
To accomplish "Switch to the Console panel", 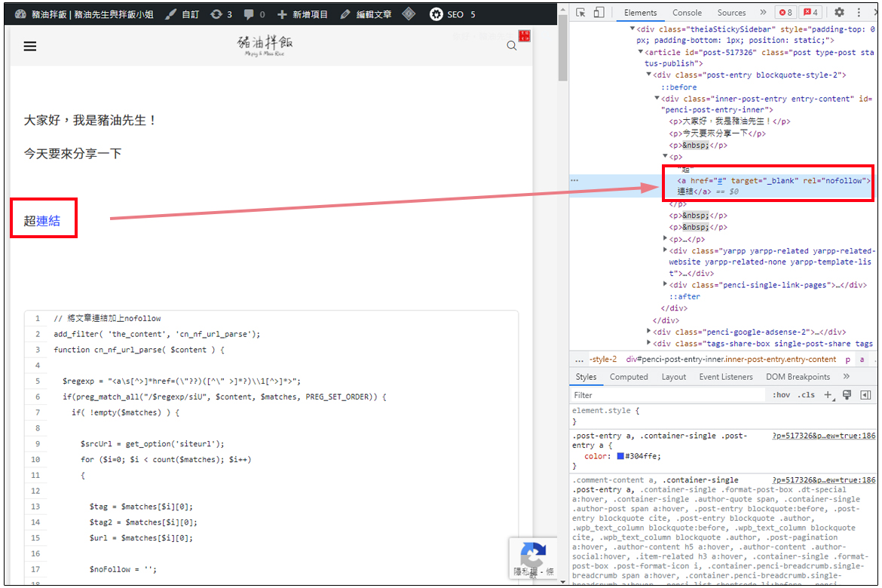I will [687, 12].
